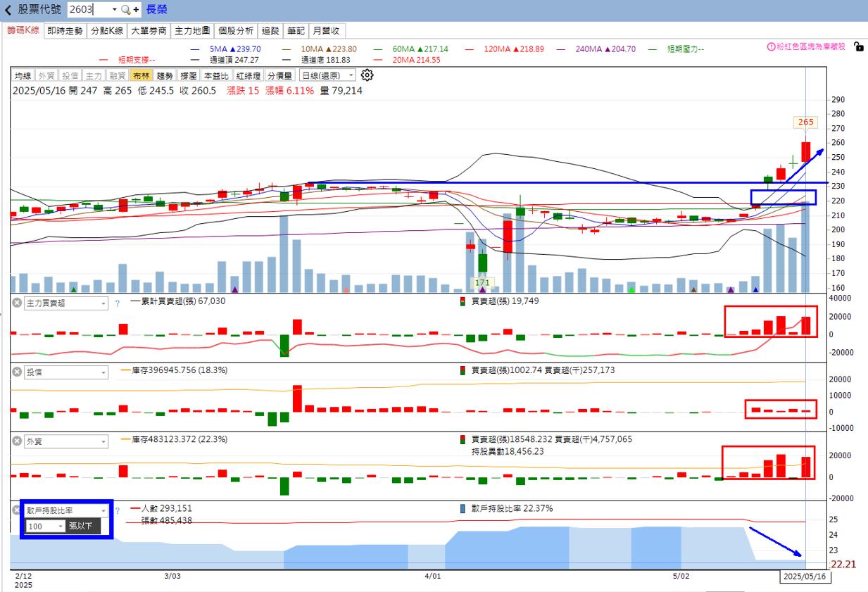Image resolution: width=868 pixels, height=592 pixels.
Task: Toggle the 趨勢 trend overlay
Action: [165, 75]
